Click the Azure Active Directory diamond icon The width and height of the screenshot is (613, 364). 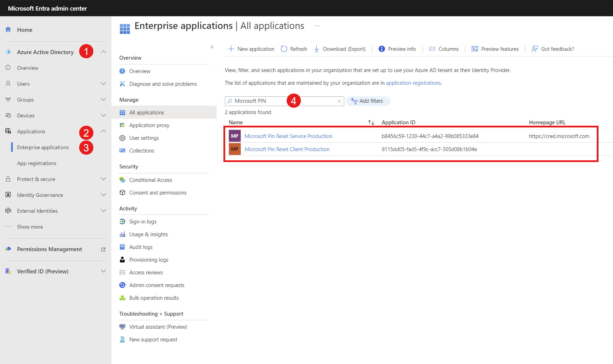click(x=8, y=52)
